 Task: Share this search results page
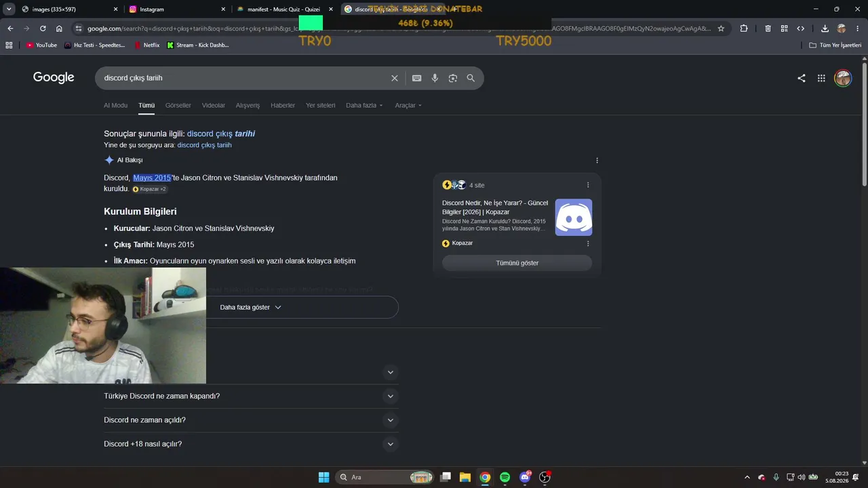(802, 78)
